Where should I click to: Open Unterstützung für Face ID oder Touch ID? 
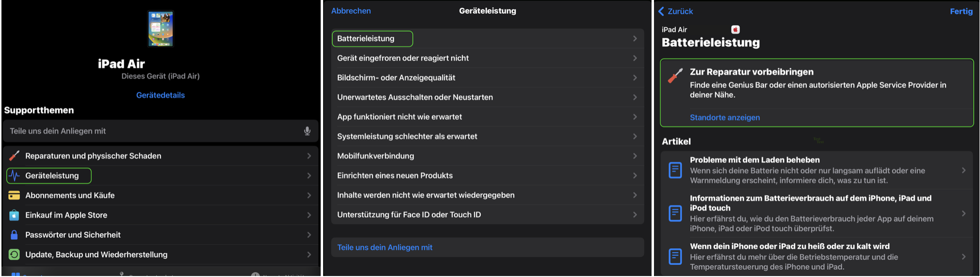pyautogui.click(x=409, y=215)
